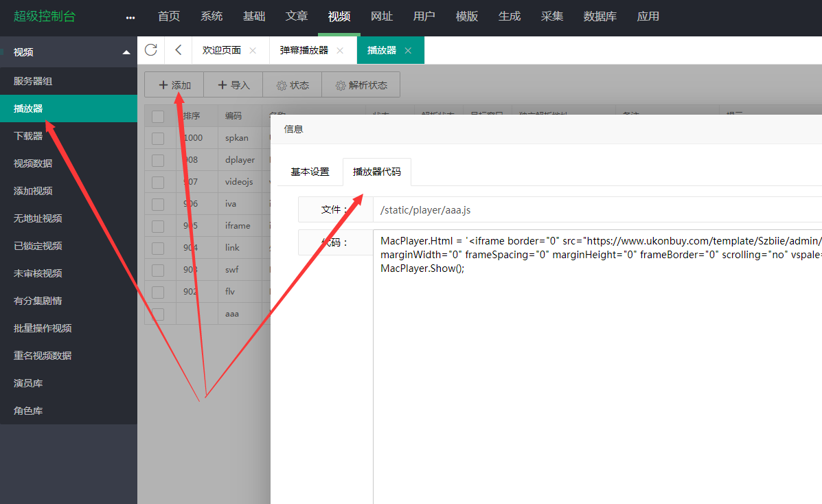Image resolution: width=822 pixels, height=504 pixels.
Task: Open 服务器组 in the sidebar
Action: tap(33, 81)
